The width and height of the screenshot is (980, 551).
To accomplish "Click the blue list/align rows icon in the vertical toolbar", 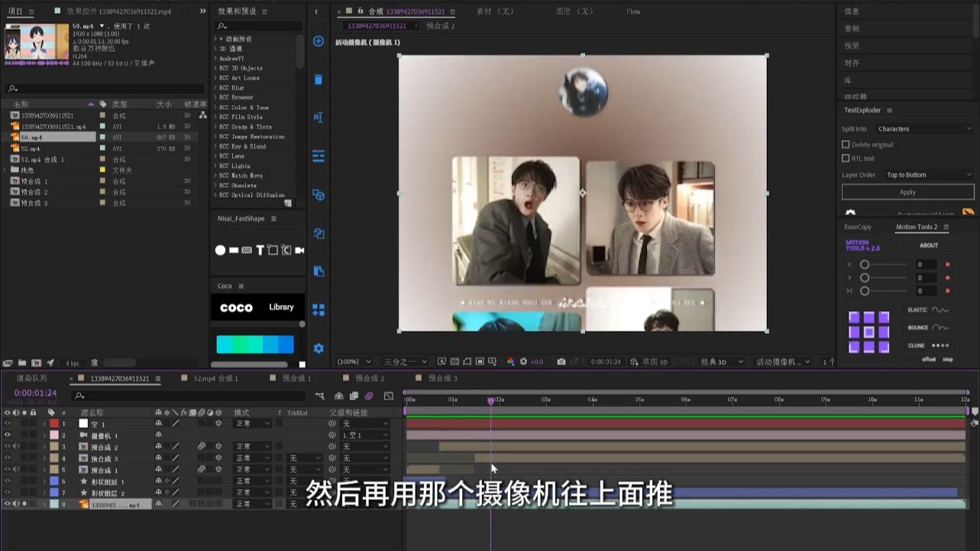I will tap(319, 156).
